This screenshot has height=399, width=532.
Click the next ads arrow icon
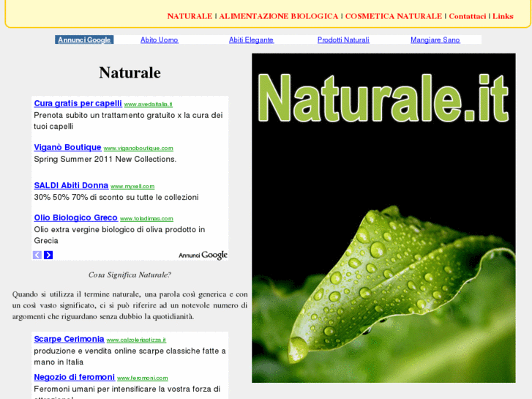pos(48,255)
